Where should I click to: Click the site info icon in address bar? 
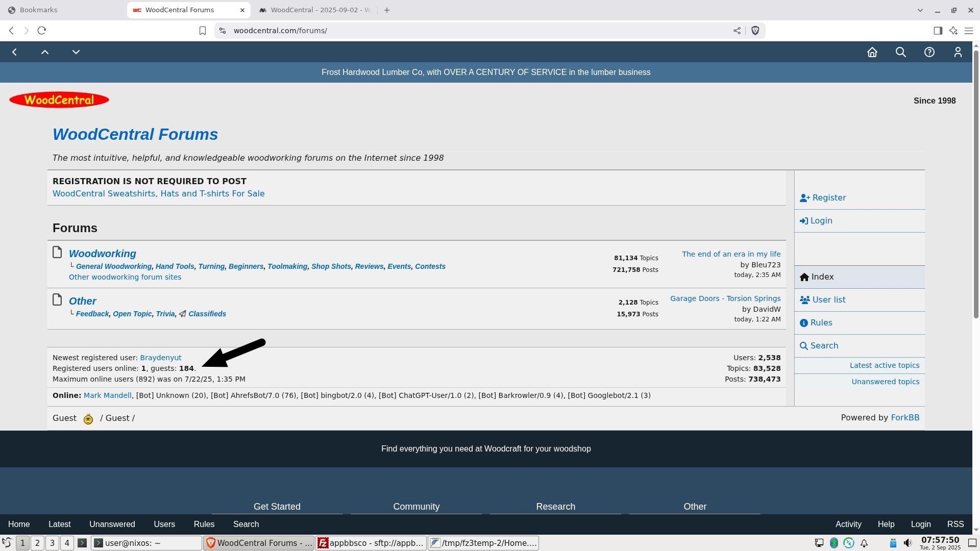tap(222, 31)
